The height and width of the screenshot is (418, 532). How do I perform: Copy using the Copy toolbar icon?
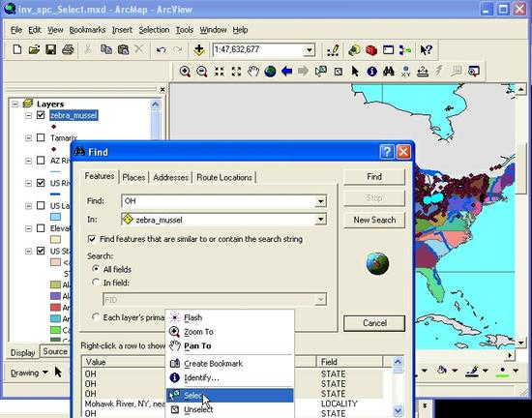click(106, 50)
